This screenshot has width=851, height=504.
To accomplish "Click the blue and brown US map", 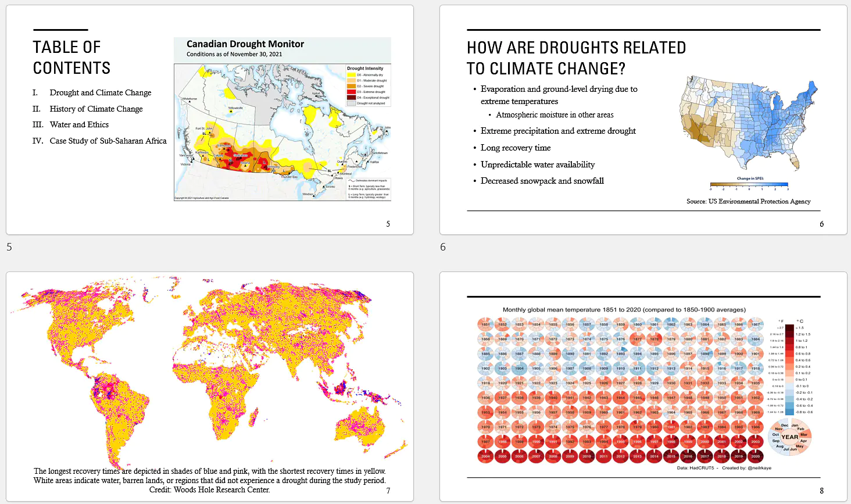I will click(x=749, y=124).
